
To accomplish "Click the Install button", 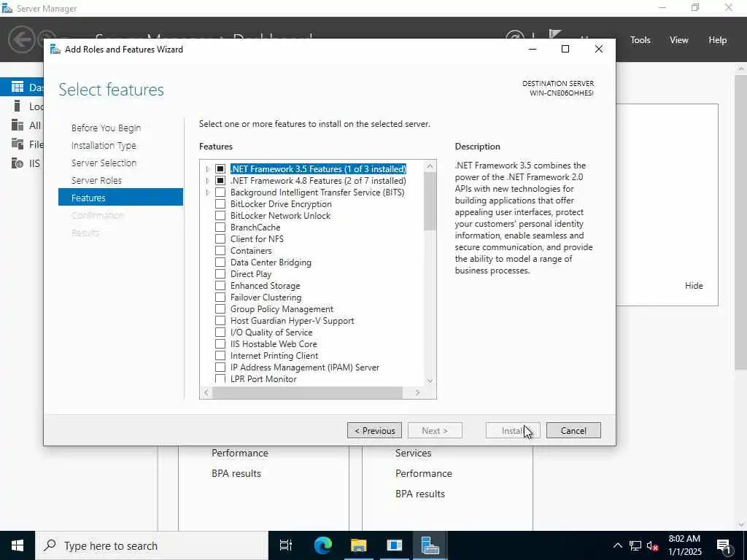I will [513, 430].
